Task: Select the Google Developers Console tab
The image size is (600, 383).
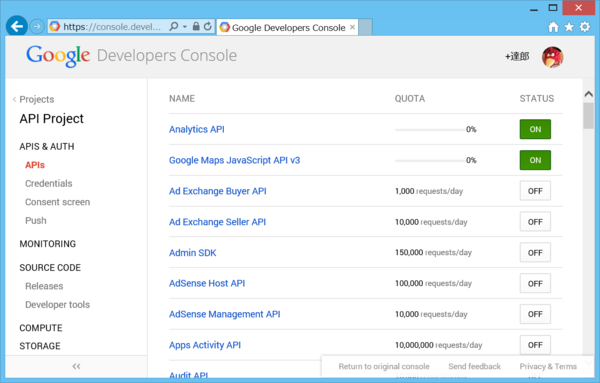Action: (x=288, y=27)
